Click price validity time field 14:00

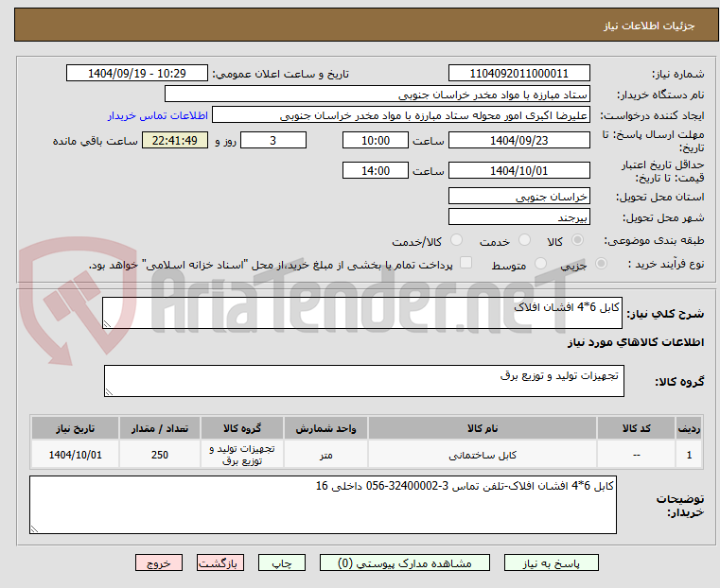376,170
